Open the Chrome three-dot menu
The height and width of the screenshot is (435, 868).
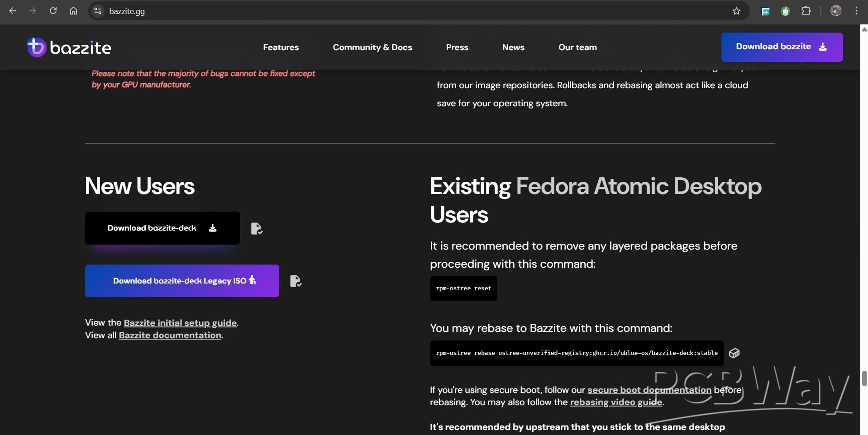(x=856, y=11)
